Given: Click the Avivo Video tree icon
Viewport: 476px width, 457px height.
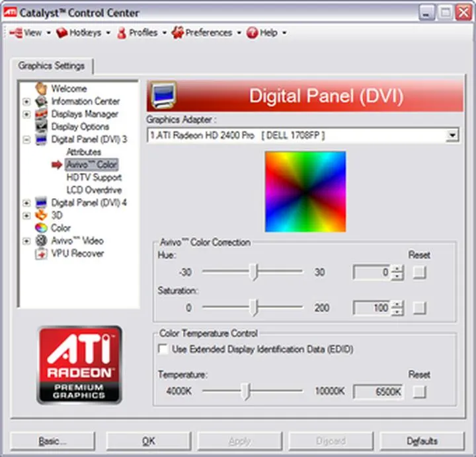Looking at the screenshot, I should (41, 241).
